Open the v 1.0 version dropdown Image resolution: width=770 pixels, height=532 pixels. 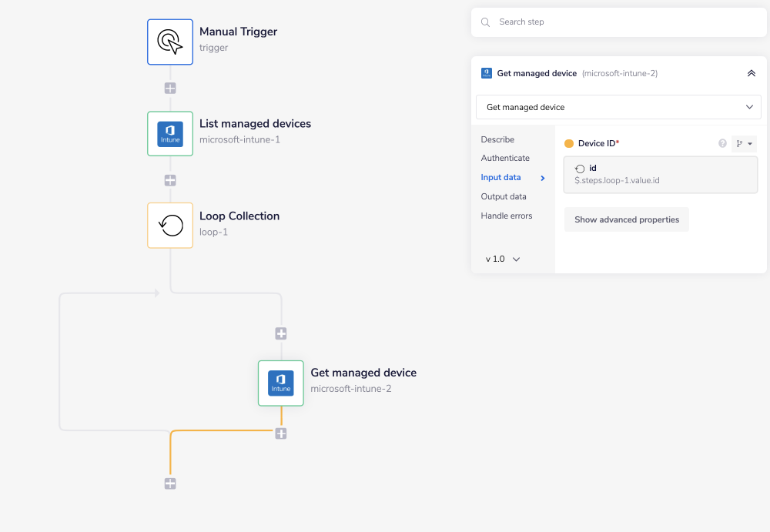[501, 259]
